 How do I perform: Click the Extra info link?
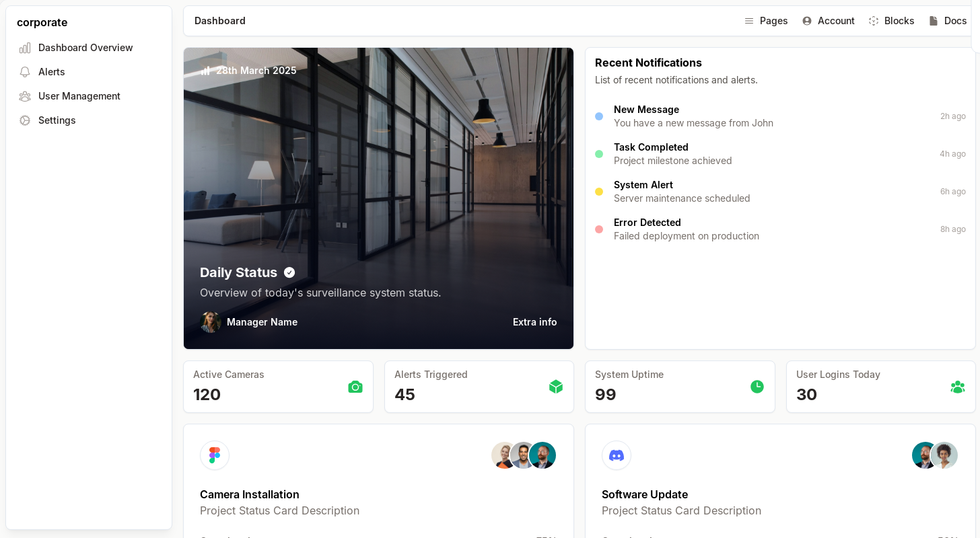tap(534, 322)
